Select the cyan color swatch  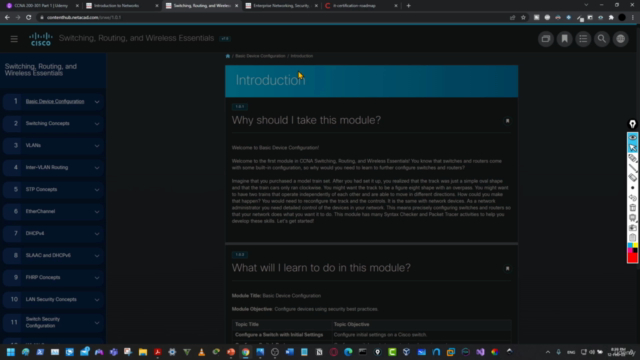pyautogui.click(x=630, y=245)
